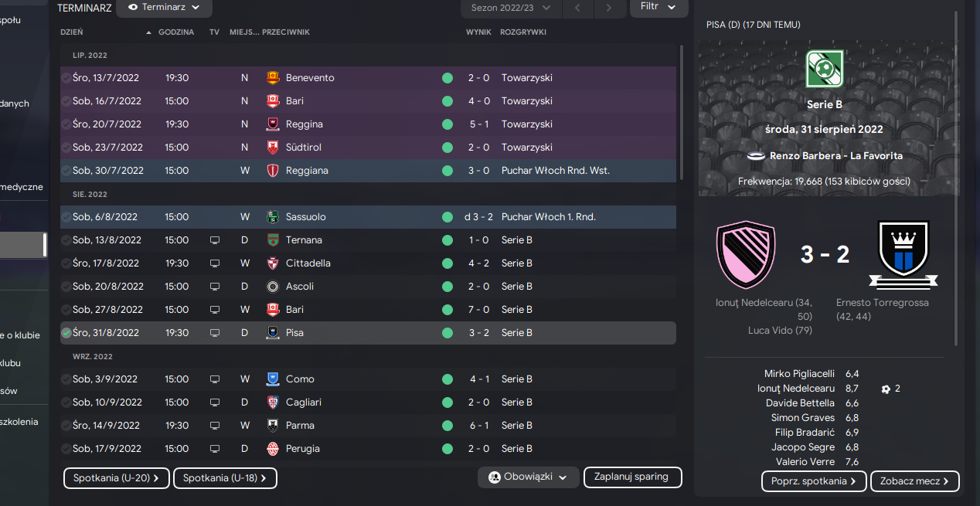980x506 pixels.
Task: Toggle the selection circle for the Benevento match
Action: click(x=66, y=78)
